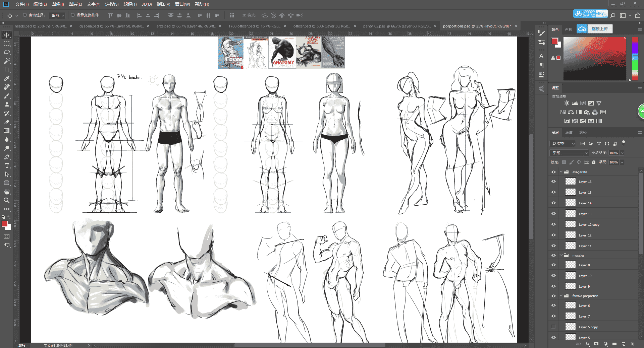This screenshot has height=348, width=644.
Task: Collapse the exagerate layer group
Action: [x=561, y=172]
